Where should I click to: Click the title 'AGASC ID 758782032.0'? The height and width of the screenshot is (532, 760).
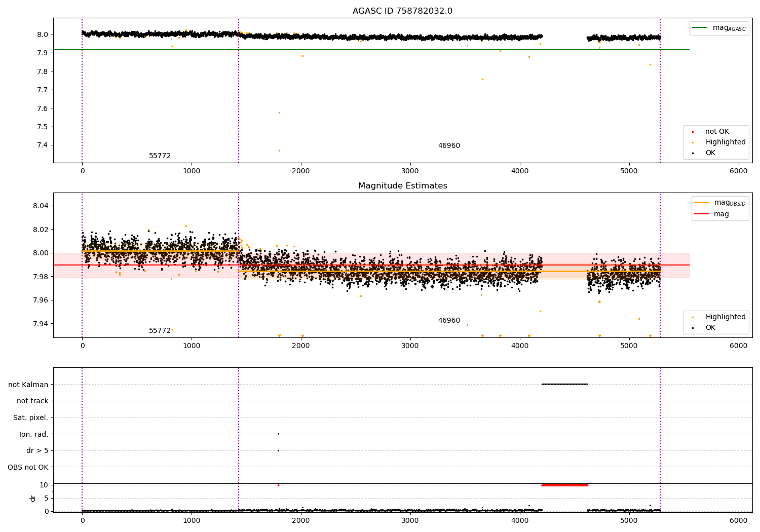point(403,11)
